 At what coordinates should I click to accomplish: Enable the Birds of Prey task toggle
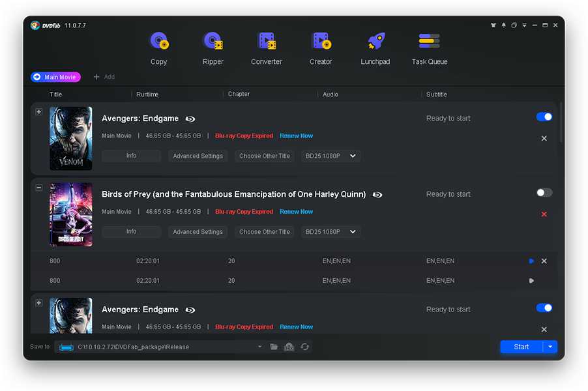pos(544,193)
